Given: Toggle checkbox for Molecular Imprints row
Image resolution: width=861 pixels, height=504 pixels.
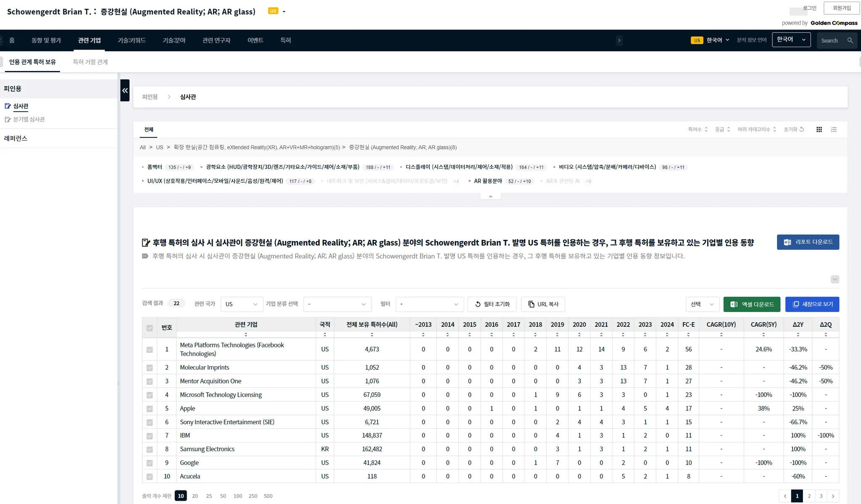Looking at the screenshot, I should point(150,367).
